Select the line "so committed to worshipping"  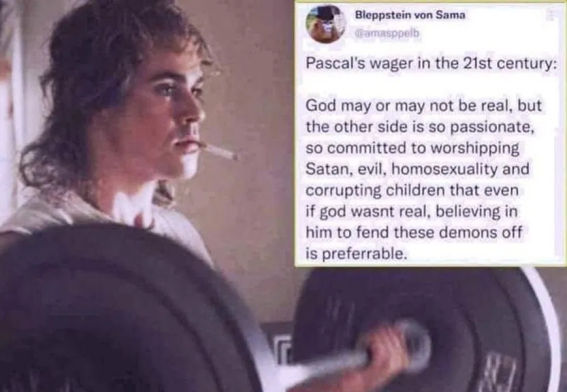pos(412,148)
